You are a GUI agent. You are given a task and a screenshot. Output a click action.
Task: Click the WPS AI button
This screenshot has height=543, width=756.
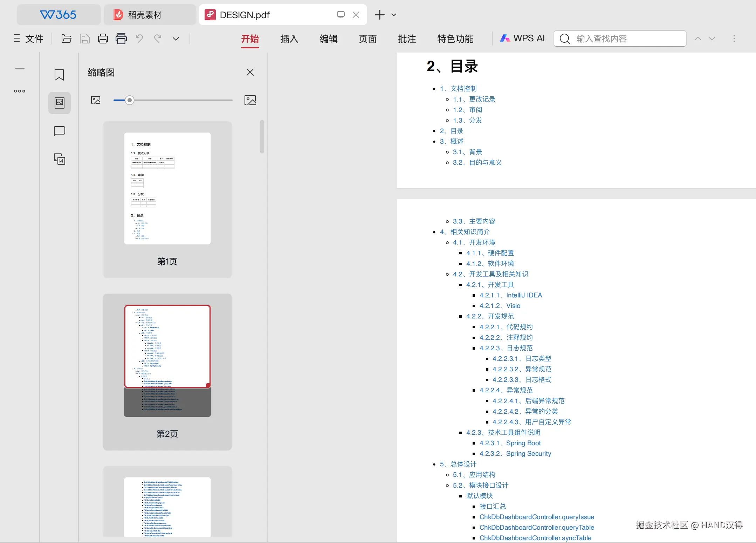point(522,39)
